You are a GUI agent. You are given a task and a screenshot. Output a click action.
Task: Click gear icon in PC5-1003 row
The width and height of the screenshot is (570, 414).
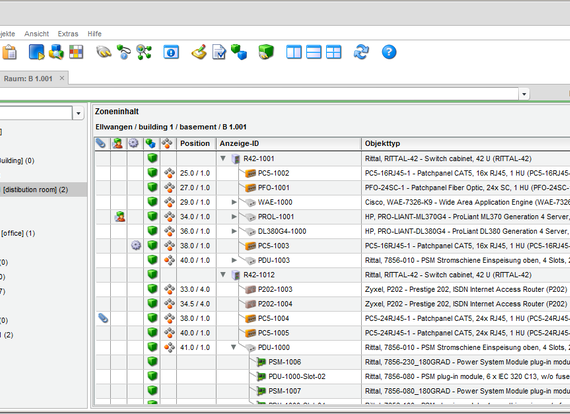136,246
